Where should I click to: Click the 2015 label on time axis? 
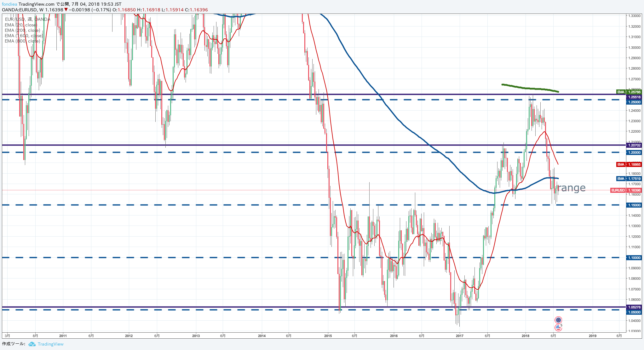[x=328, y=336]
